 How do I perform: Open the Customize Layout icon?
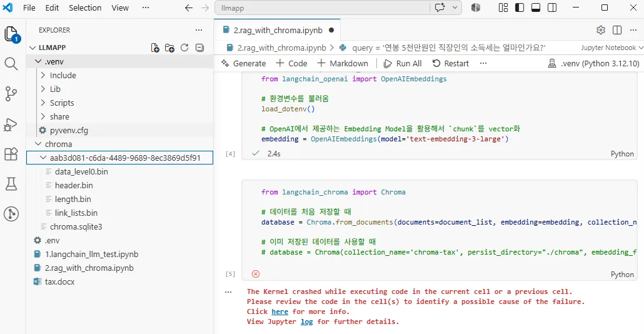[x=503, y=8]
